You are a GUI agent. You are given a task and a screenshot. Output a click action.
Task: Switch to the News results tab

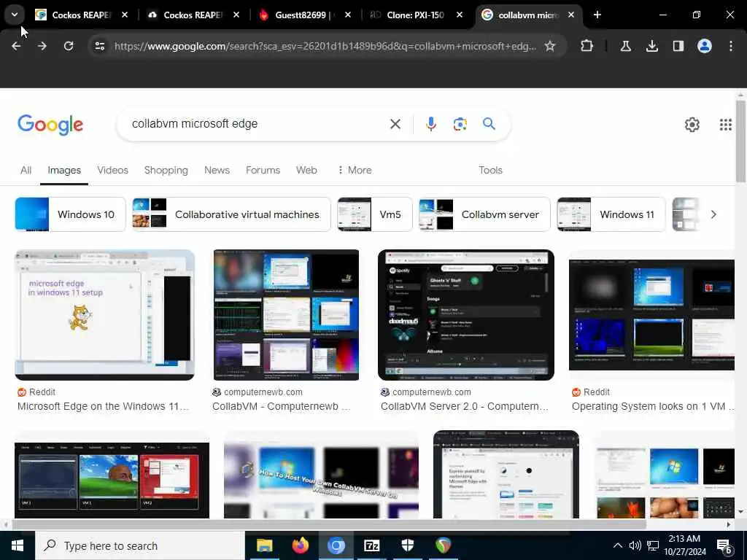point(217,170)
